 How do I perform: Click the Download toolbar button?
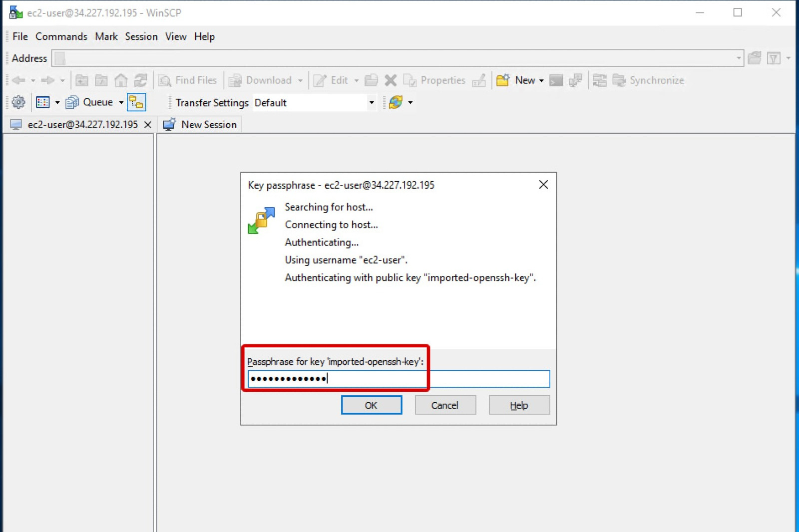(260, 80)
